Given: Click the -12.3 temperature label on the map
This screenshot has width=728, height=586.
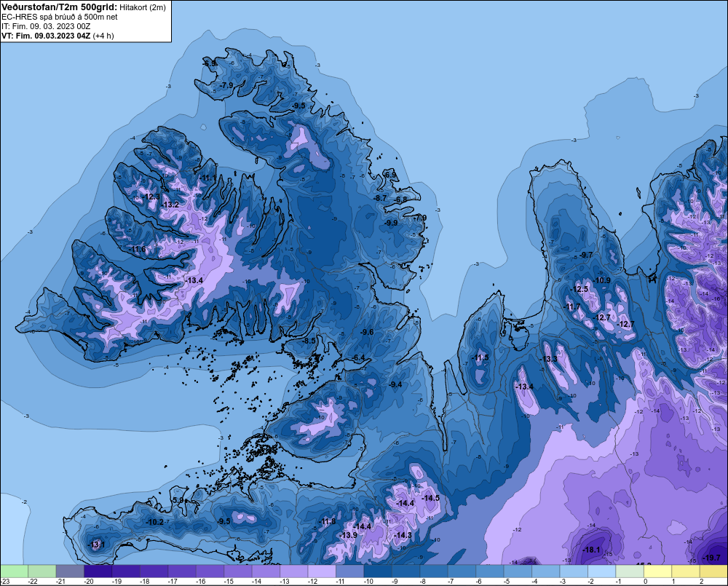Looking at the screenshot, I should pos(151,197).
